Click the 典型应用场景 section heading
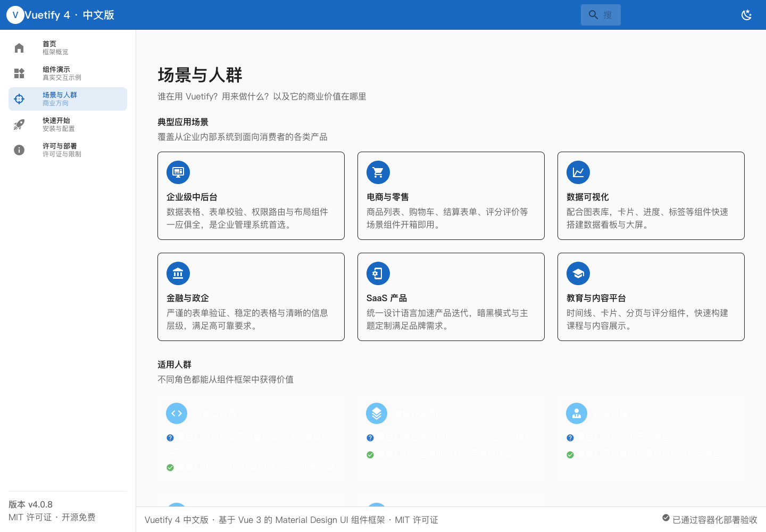This screenshot has height=532, width=766. 183,122
